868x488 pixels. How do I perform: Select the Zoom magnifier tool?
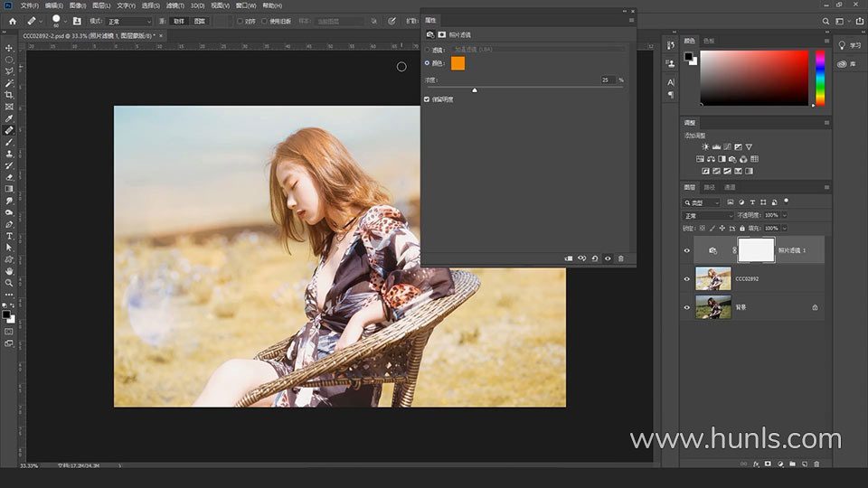tap(9, 283)
